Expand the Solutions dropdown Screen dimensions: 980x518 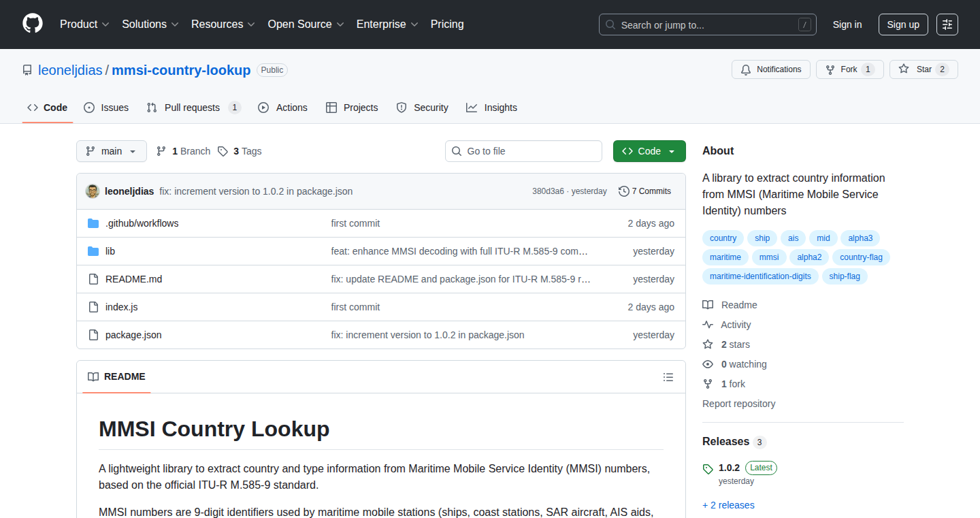coord(150,25)
